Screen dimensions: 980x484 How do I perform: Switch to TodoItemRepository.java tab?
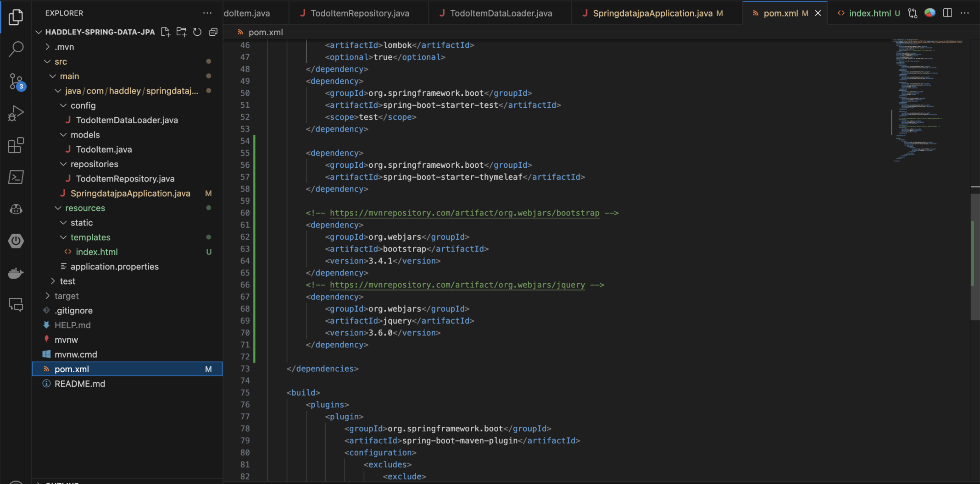pos(359,13)
